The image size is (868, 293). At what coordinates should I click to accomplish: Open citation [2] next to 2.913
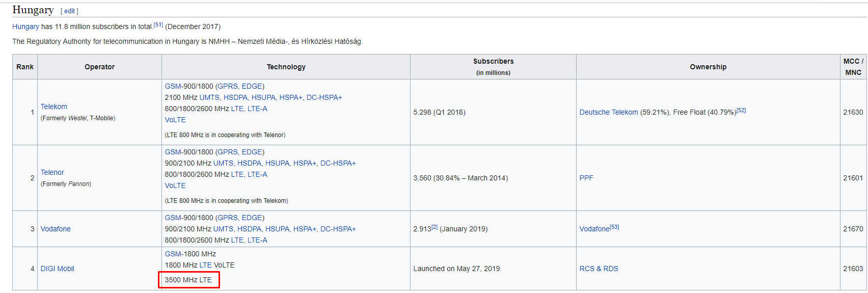pyautogui.click(x=435, y=227)
